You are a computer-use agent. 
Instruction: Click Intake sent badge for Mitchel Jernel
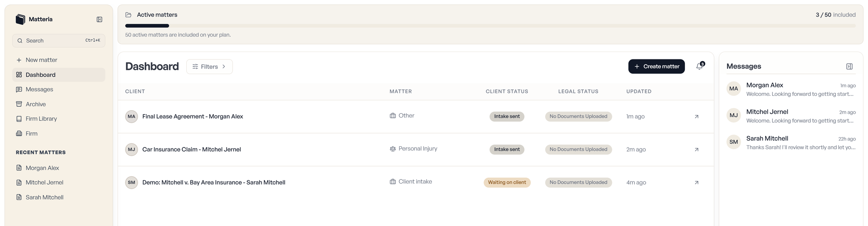pos(507,150)
